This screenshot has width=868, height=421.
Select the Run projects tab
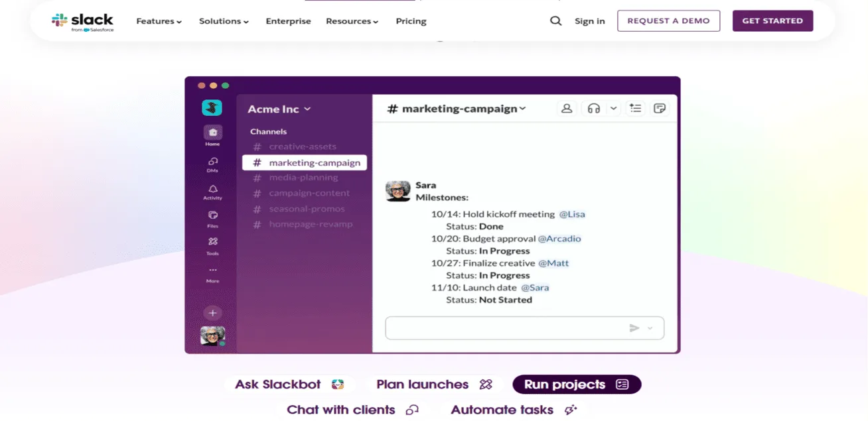[x=577, y=385]
